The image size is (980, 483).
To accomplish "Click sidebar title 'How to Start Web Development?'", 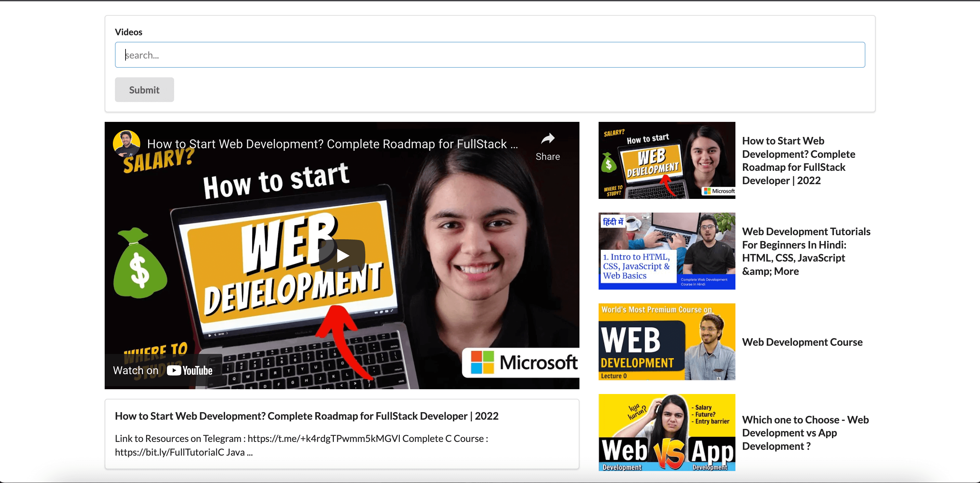I will tap(798, 160).
